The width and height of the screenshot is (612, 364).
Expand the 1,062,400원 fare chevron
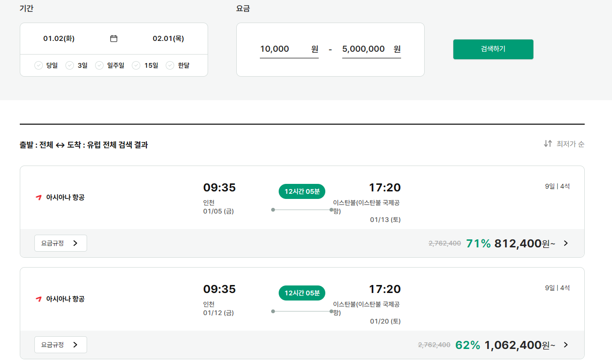tap(566, 345)
